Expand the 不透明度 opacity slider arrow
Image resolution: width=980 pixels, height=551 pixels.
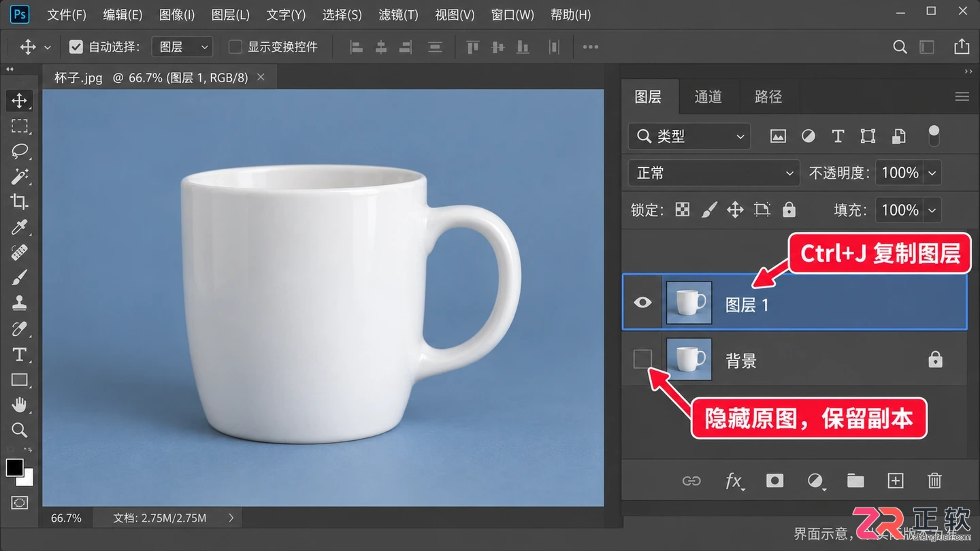[932, 173]
